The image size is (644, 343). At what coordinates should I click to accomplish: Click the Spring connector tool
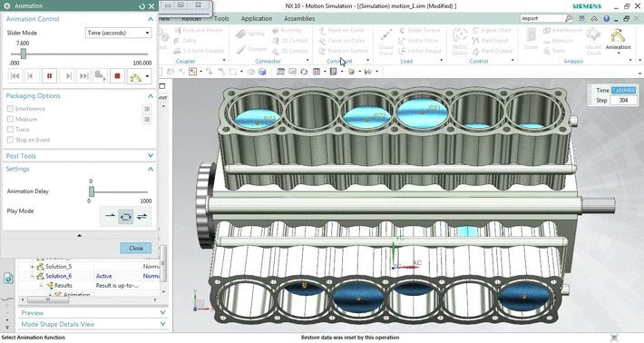click(x=250, y=34)
